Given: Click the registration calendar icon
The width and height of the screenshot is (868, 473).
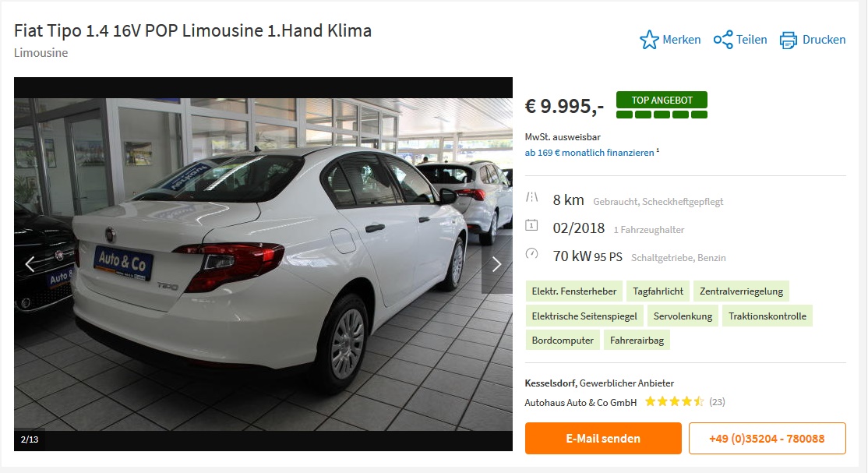Looking at the screenshot, I should [531, 225].
